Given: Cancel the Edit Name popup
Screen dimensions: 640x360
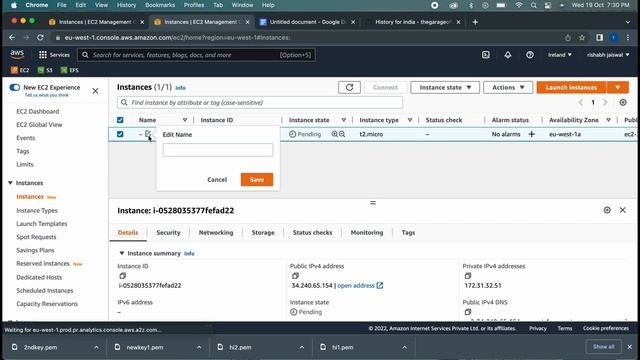Looking at the screenshot, I should (217, 180).
